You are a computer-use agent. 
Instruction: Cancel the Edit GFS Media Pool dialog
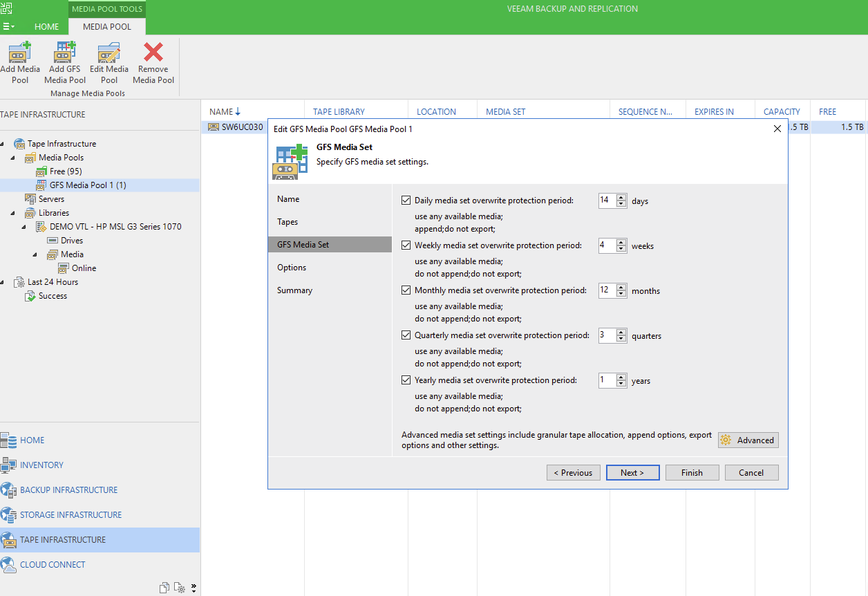coord(751,473)
